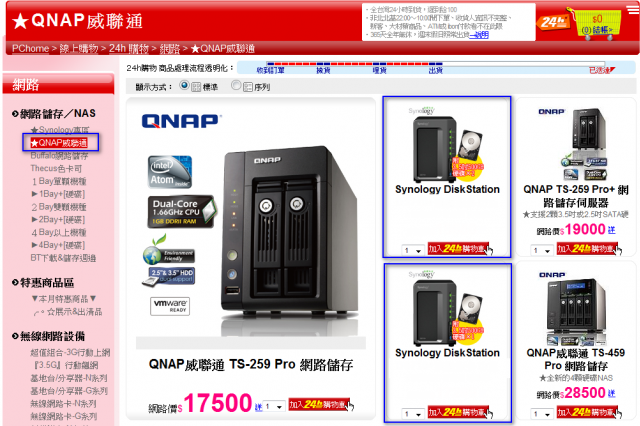
Task: Select the 標準 display mode radio button
Action: (184, 85)
